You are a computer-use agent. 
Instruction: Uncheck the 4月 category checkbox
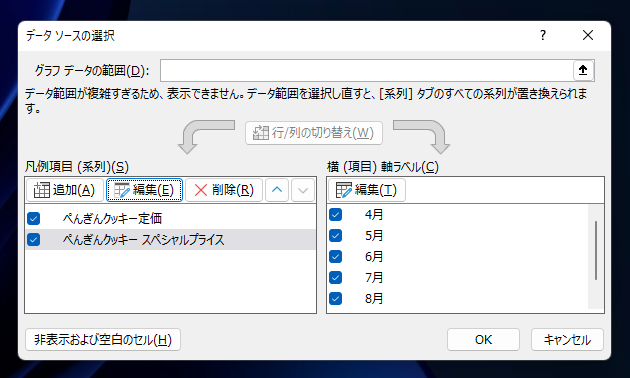335,215
